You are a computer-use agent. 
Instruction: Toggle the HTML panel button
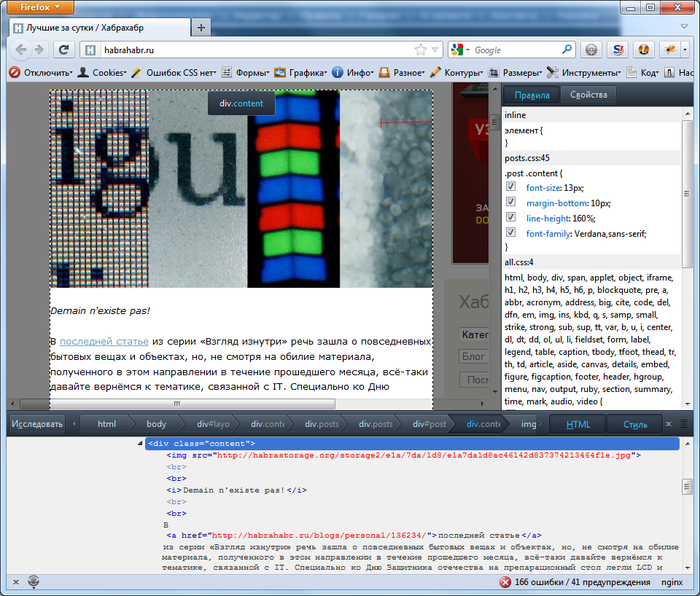578,424
